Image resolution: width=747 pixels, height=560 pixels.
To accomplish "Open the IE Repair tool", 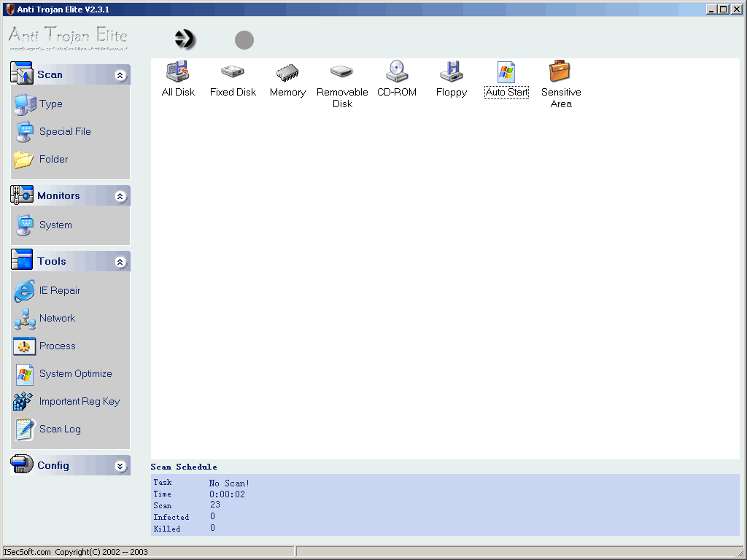I will tap(59, 290).
